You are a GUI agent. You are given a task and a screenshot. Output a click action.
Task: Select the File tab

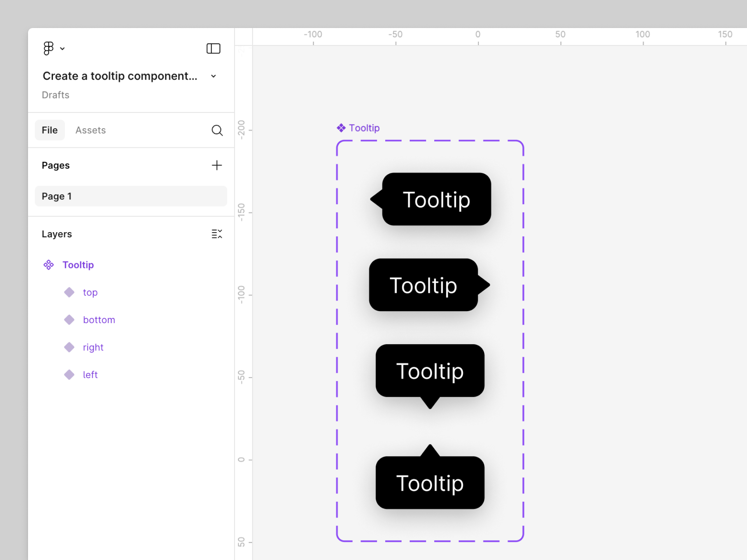(50, 130)
